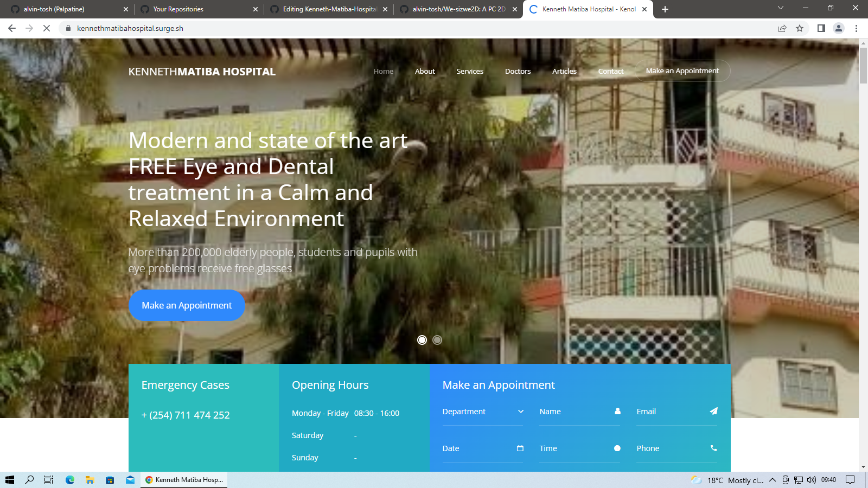
Task: Click the Monday - Friday hours row
Action: tap(346, 413)
